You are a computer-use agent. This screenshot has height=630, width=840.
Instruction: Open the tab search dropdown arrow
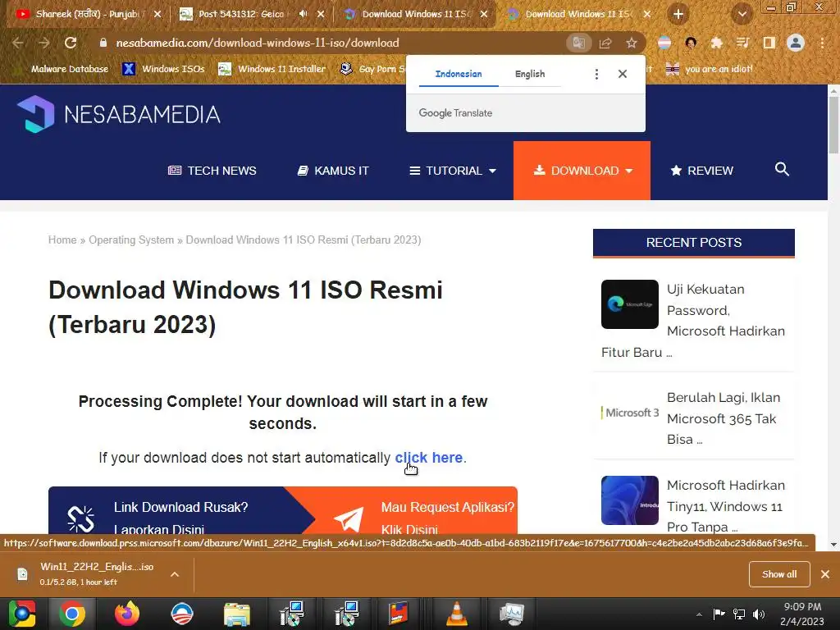(x=742, y=14)
